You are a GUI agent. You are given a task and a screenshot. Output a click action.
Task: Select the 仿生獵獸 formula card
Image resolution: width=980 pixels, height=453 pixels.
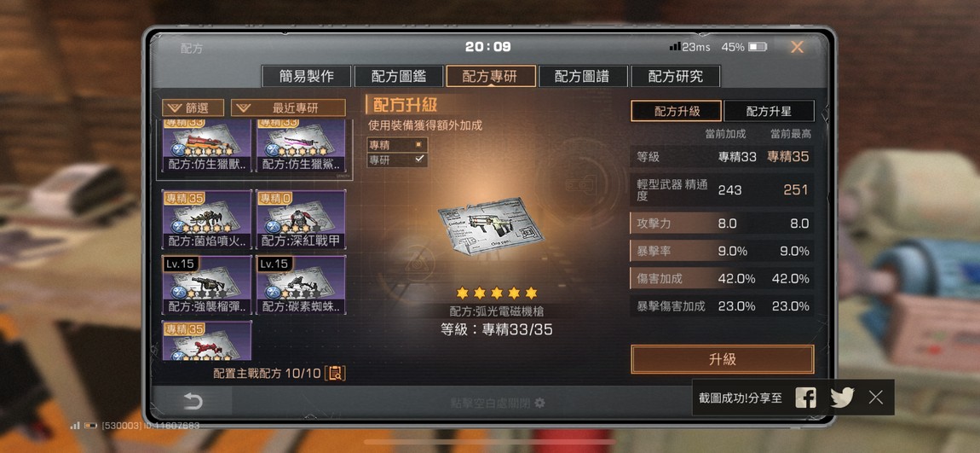pos(207,146)
